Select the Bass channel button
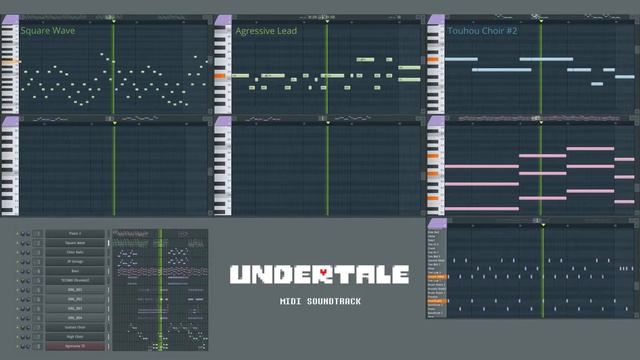Viewport: 640px width, 360px height. click(x=75, y=271)
